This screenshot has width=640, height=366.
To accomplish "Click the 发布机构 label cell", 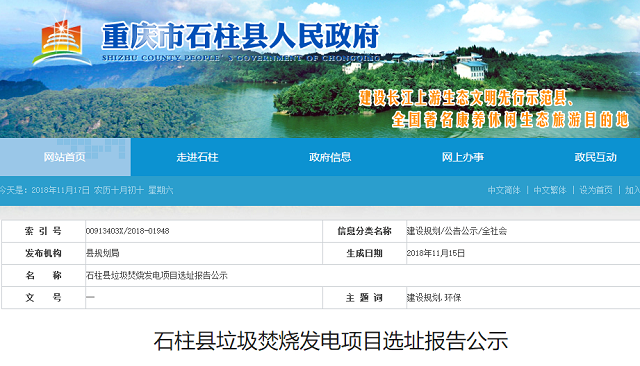I will [x=43, y=253].
